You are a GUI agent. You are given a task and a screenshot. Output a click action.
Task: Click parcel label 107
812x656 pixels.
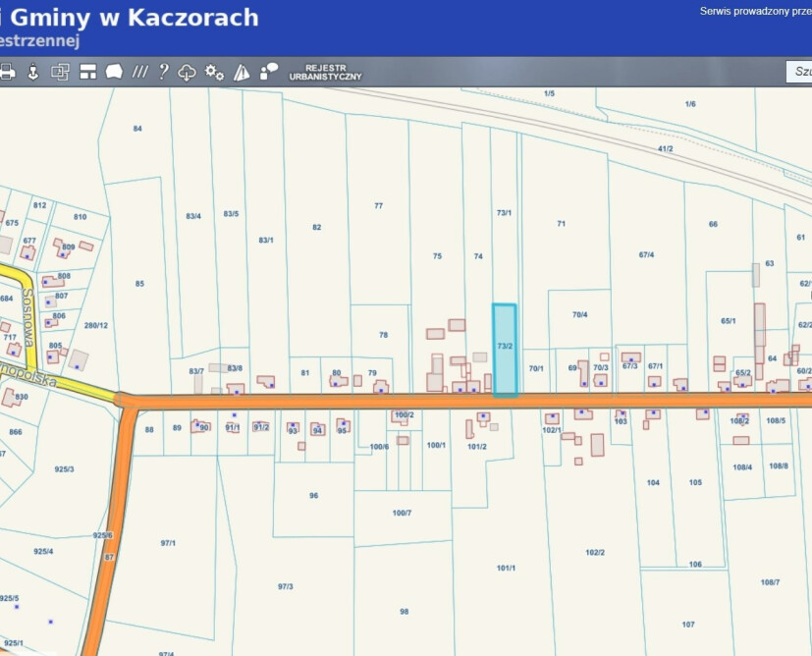pyautogui.click(x=688, y=625)
